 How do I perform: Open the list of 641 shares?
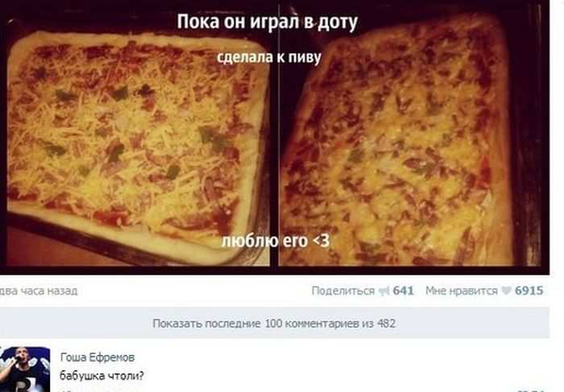(403, 291)
